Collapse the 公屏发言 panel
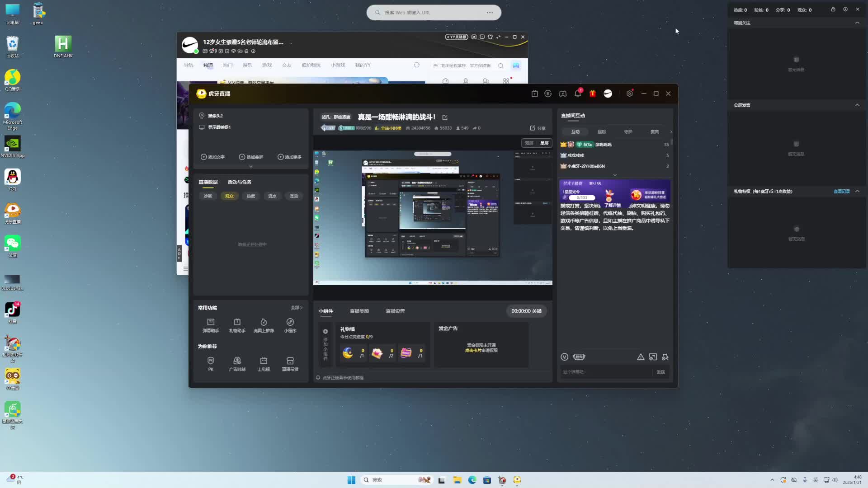The width and height of the screenshot is (868, 488). click(857, 105)
